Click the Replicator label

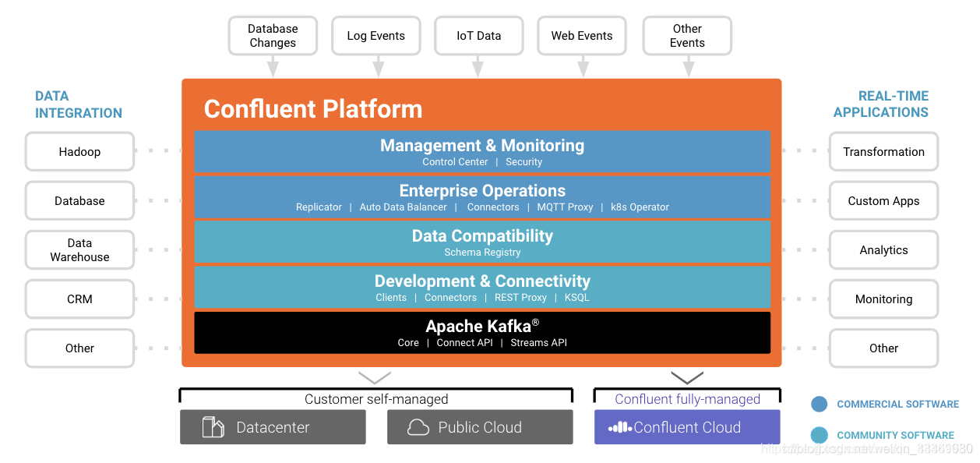319,207
